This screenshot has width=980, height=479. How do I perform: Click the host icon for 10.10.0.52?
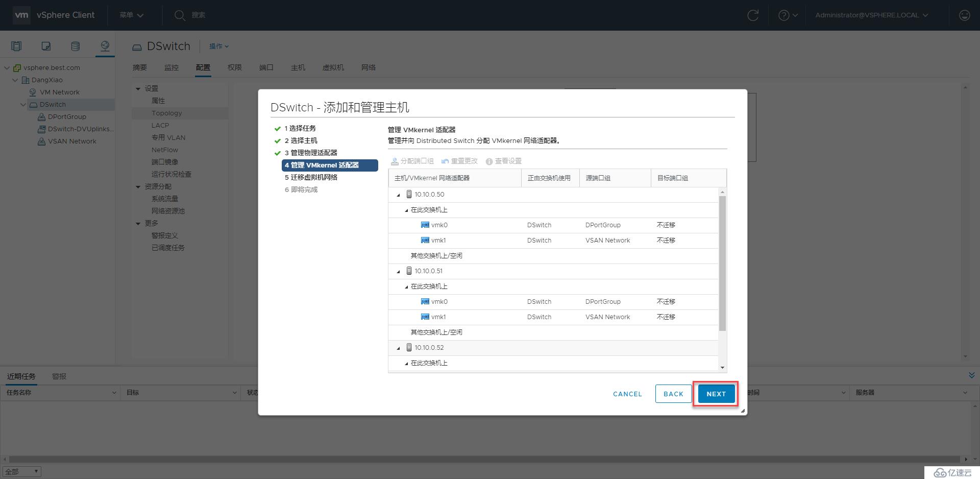coord(409,347)
